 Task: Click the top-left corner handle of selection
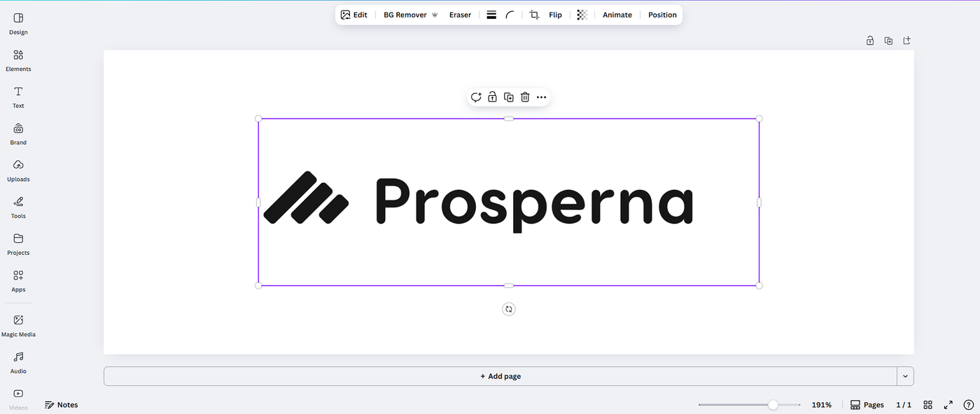point(258,118)
